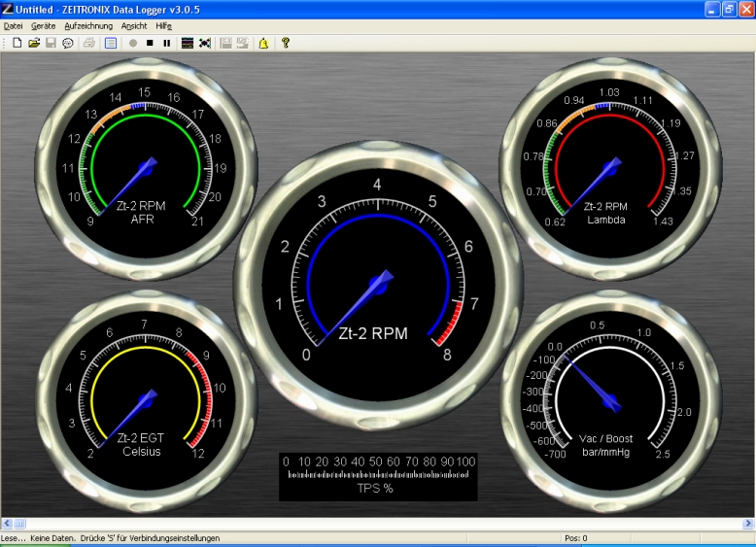Click the second grayed-out gauge layout icon
This screenshot has height=547, width=756.
click(x=243, y=43)
